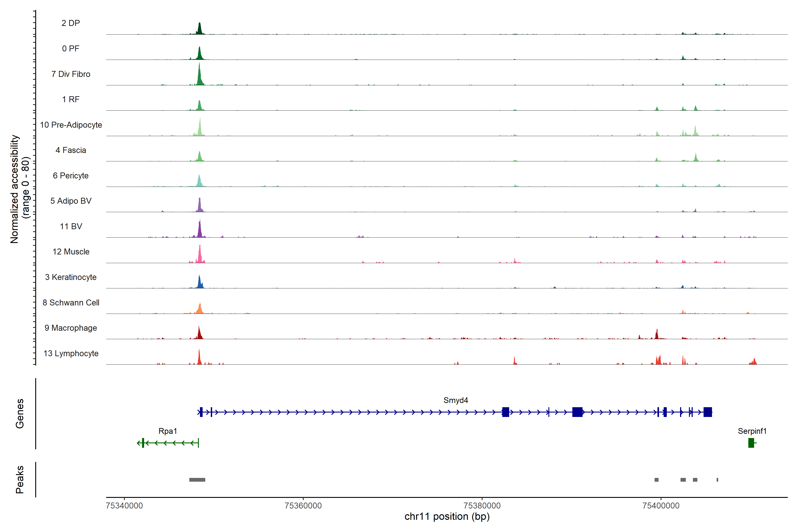Click the Genes track title

click(x=20, y=414)
